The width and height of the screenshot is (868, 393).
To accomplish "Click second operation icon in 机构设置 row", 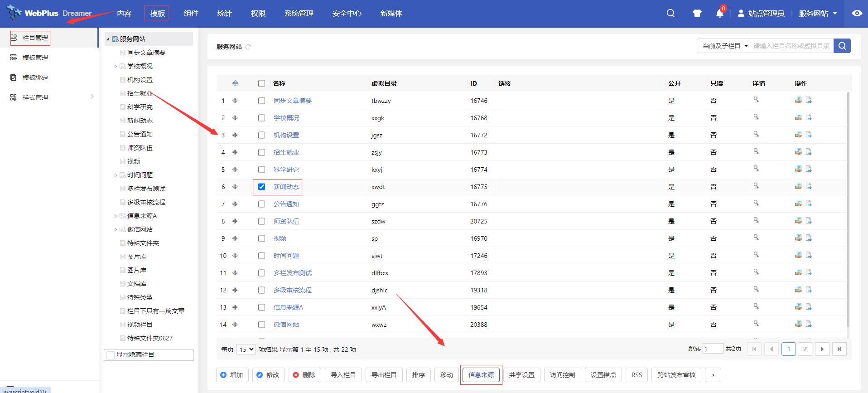I will click(x=809, y=135).
